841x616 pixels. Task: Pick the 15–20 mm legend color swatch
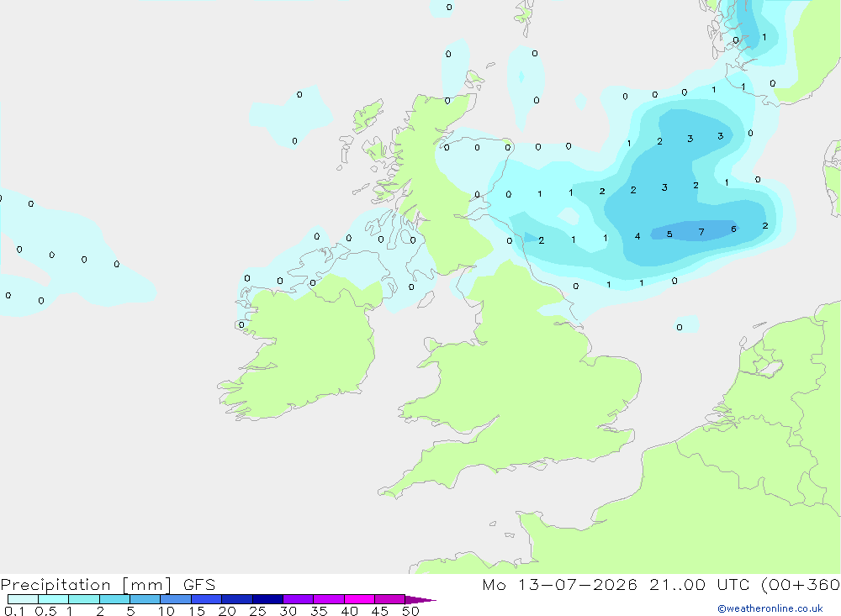[206, 599]
